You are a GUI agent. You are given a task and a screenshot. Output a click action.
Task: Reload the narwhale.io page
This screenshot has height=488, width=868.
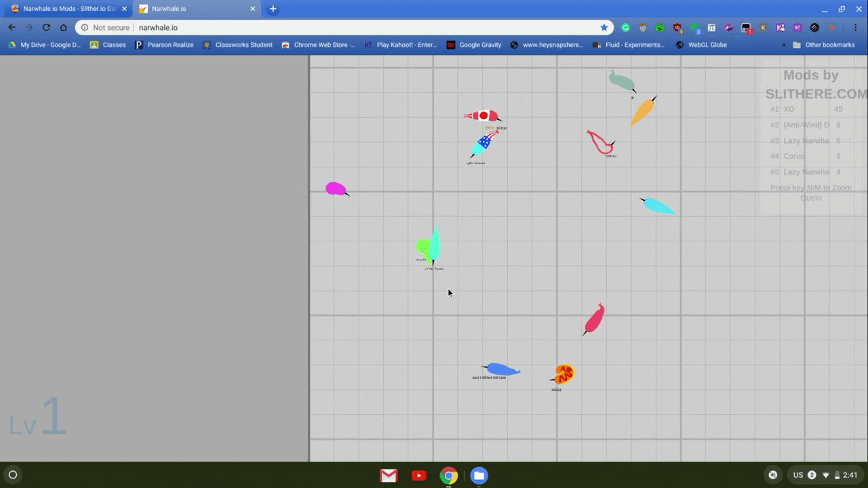(46, 28)
